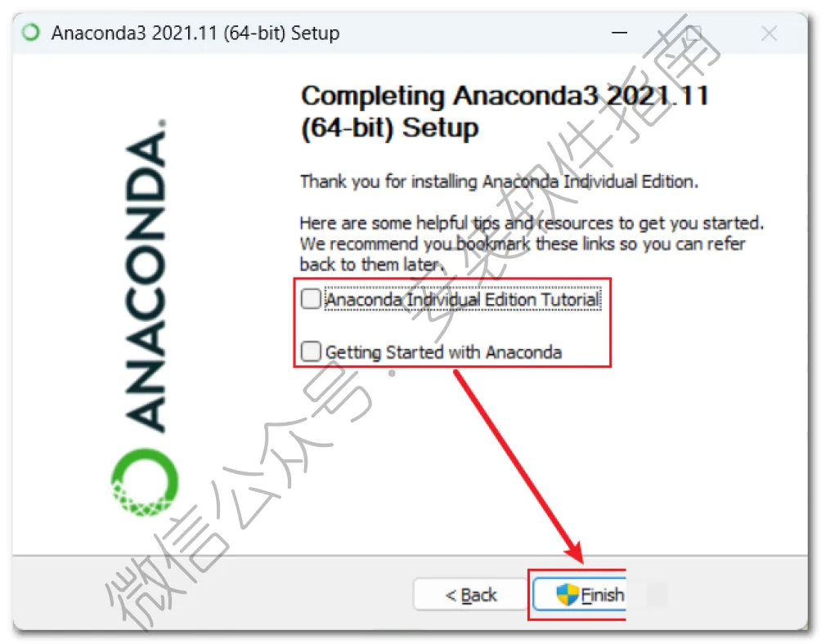Enable the Anaconda Individual Edition Tutorial checkbox
This screenshot has height=644, width=821.
(311, 299)
